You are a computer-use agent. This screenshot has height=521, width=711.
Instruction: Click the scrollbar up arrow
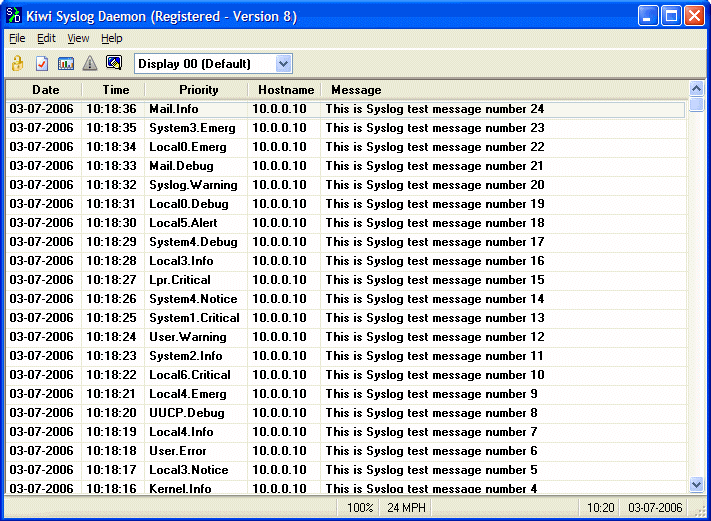(696, 88)
